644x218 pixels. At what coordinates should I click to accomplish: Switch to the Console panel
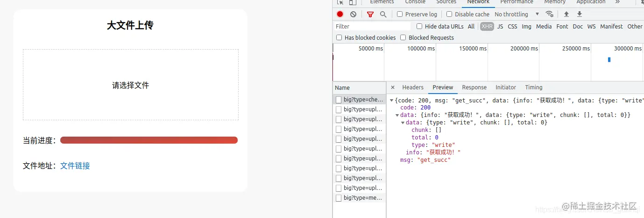click(x=415, y=2)
